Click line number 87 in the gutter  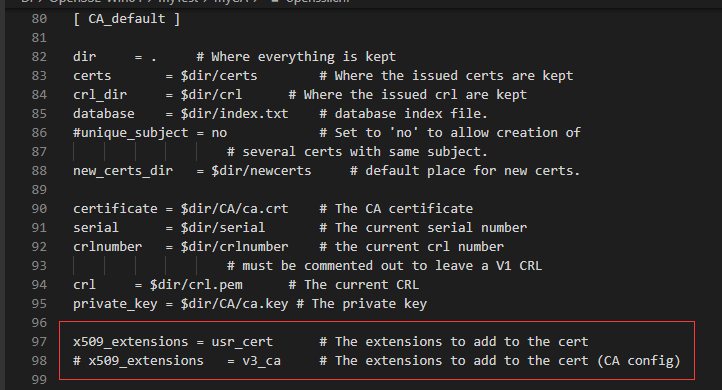39,151
